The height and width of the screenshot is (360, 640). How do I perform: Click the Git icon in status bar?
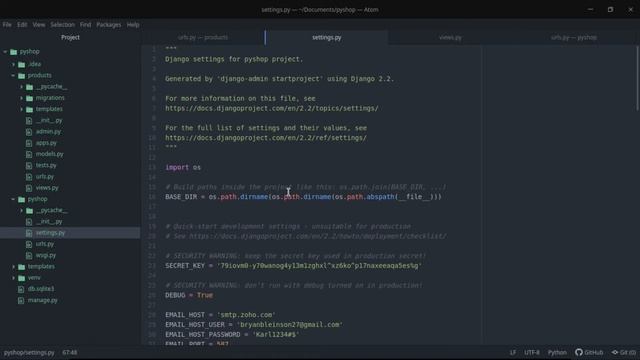pyautogui.click(x=615, y=352)
